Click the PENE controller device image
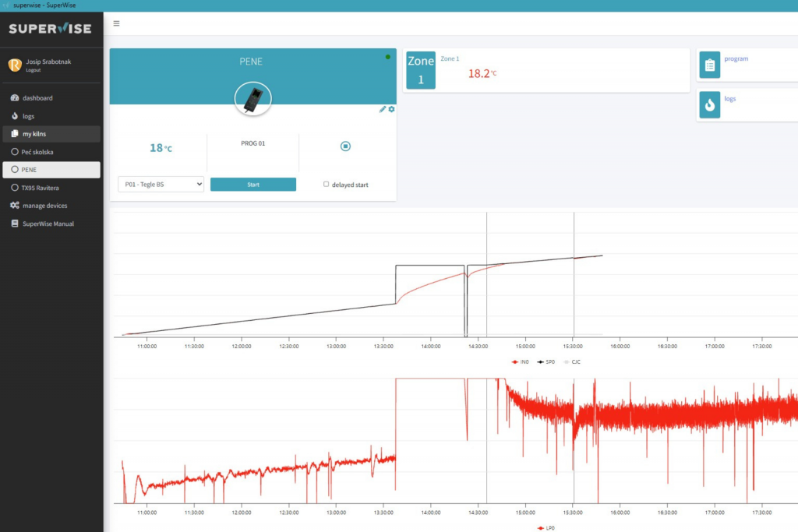The height and width of the screenshot is (532, 798). tap(253, 99)
